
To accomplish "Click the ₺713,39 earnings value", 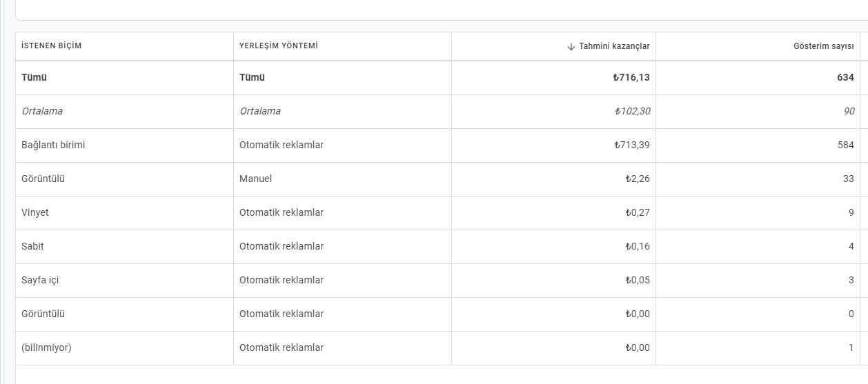I will (631, 145).
